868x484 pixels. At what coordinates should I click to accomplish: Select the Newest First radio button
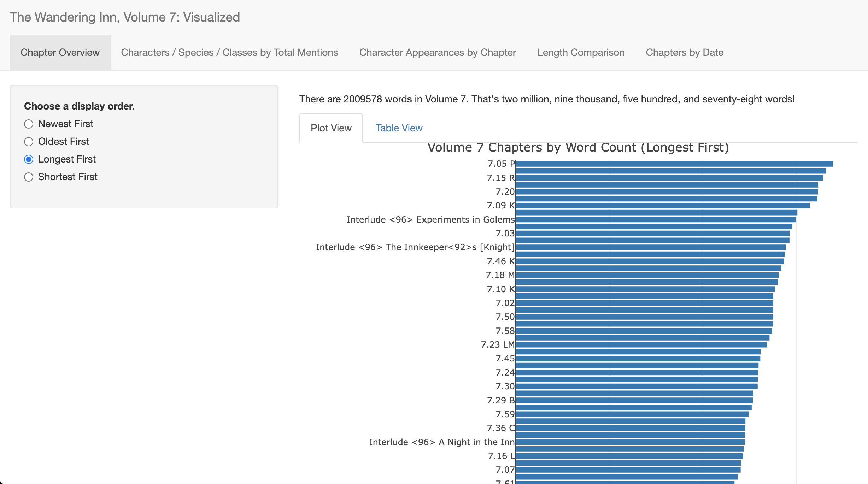coord(29,124)
